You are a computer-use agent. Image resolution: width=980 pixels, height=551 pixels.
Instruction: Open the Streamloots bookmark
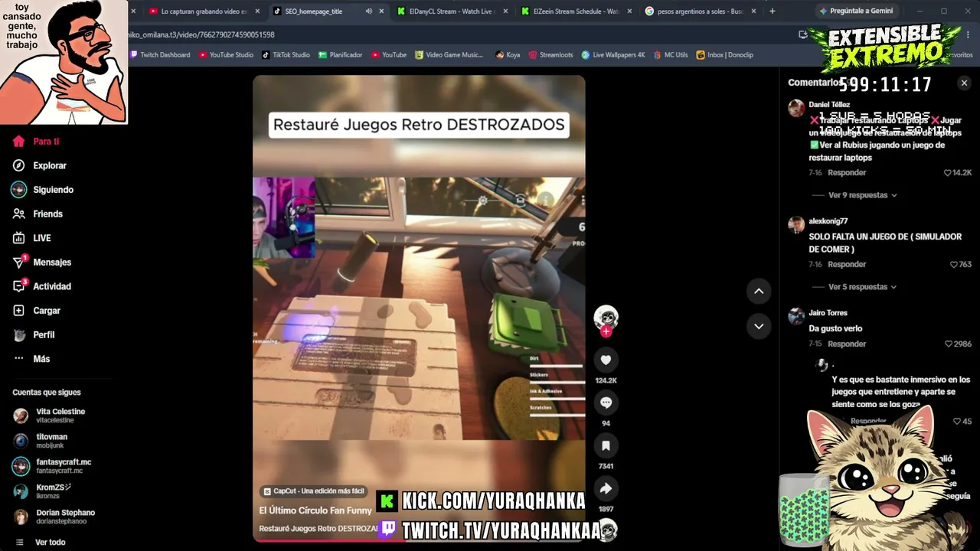(x=550, y=55)
